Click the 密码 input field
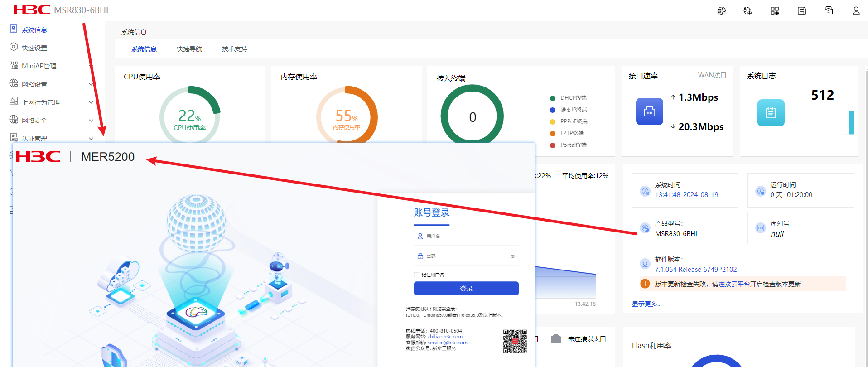The width and height of the screenshot is (868, 367). [466, 256]
